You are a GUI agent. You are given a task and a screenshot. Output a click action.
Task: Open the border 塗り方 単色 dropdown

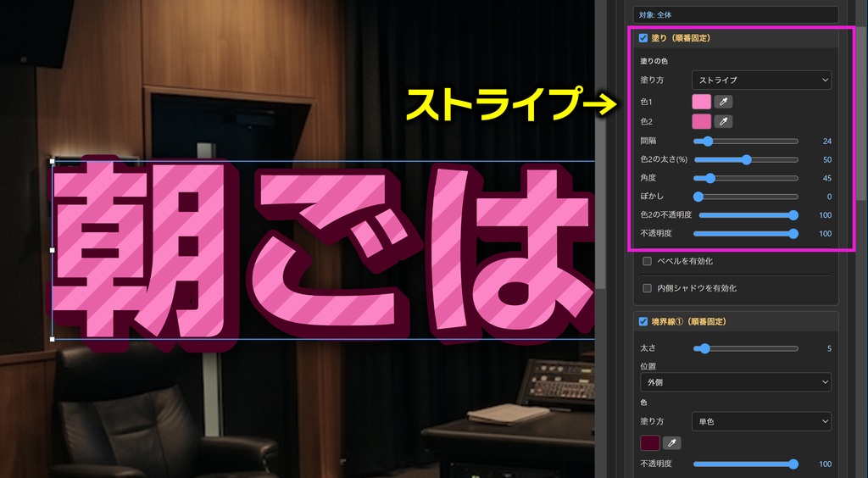coord(761,421)
